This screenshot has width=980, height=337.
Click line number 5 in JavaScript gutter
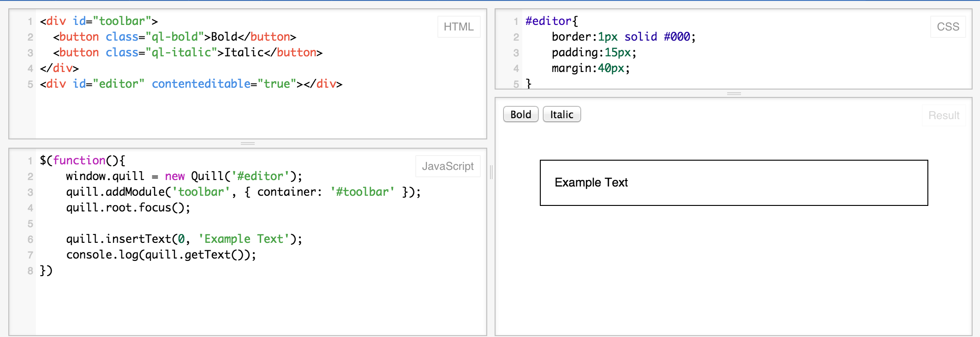pyautogui.click(x=30, y=224)
